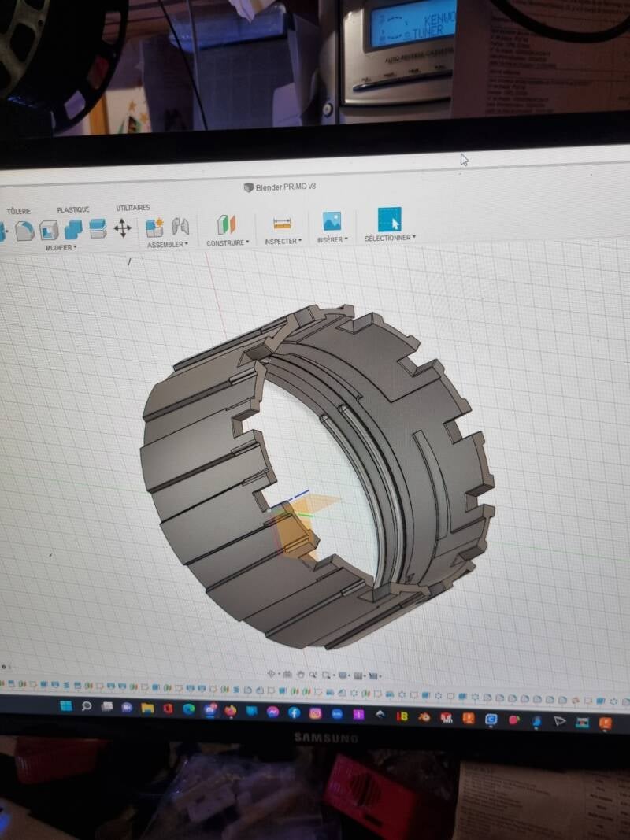Screen dimensions: 630x840
Task: Click the Look At icon in navigation bar
Action: (x=287, y=674)
